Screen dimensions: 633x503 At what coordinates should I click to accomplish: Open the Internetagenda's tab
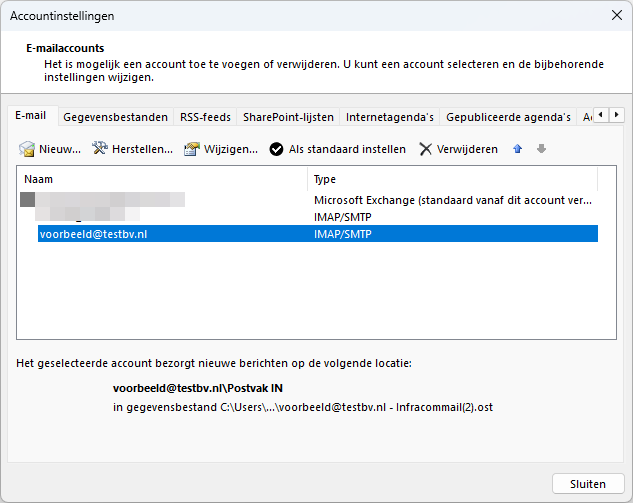(390, 117)
